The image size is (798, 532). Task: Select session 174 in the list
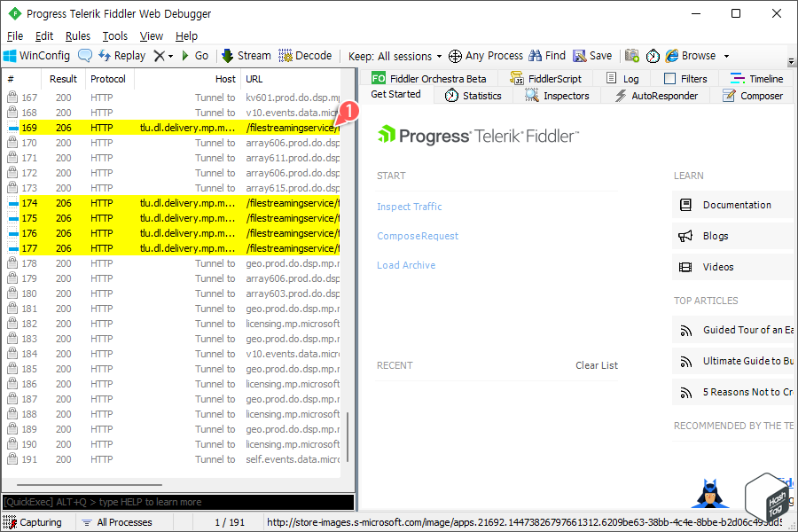tap(172, 203)
